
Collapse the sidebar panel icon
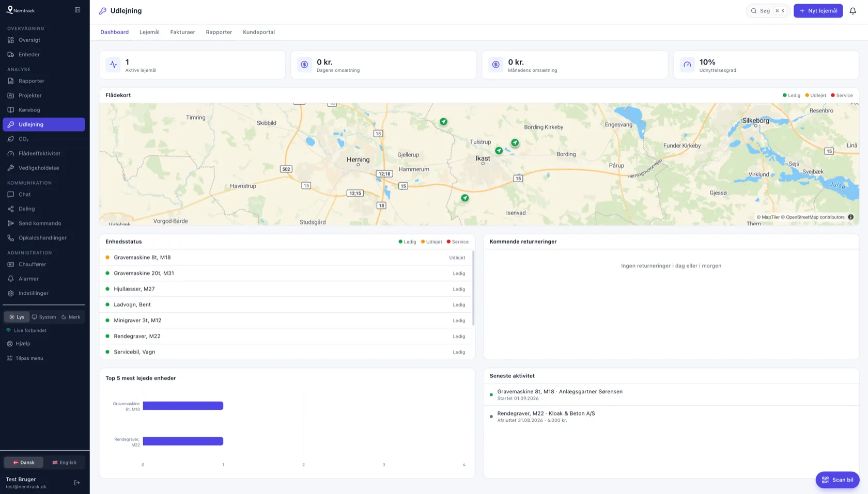(78, 10)
